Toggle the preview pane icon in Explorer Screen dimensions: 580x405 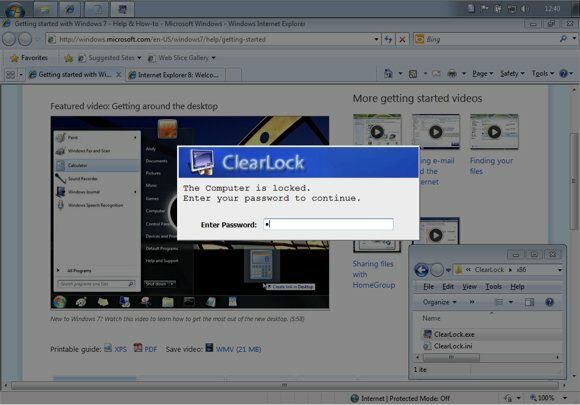[x=529, y=302]
